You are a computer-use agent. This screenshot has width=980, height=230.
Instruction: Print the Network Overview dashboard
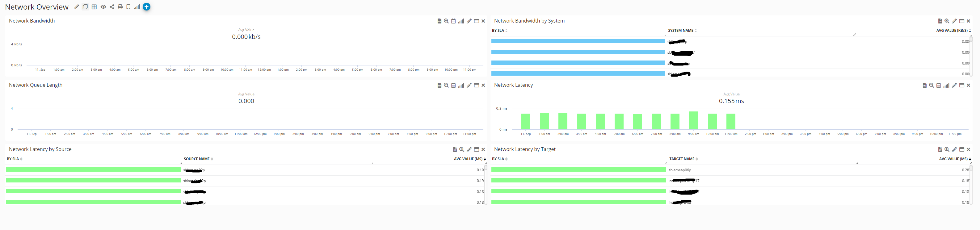120,7
